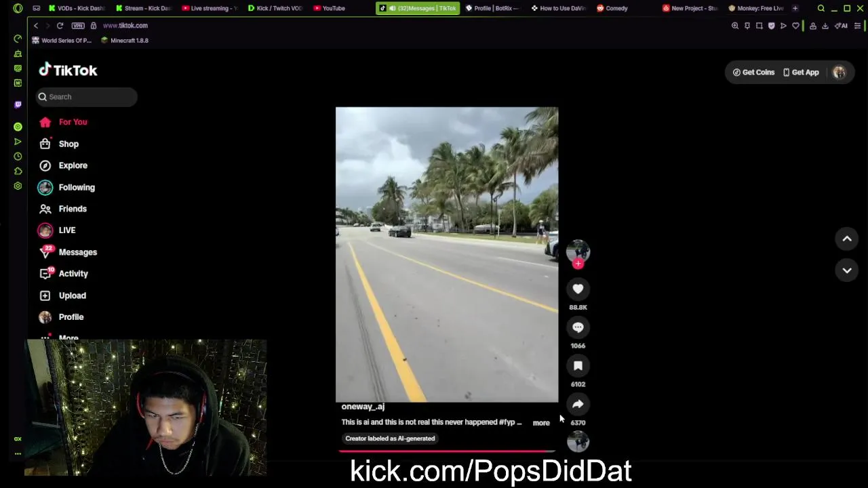Click the Creator labeled as AI-generated tag
Image resolution: width=868 pixels, height=488 pixels.
click(390, 439)
